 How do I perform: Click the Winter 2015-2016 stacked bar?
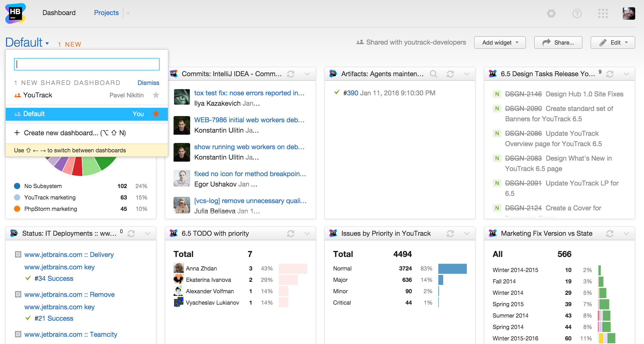tap(607, 338)
